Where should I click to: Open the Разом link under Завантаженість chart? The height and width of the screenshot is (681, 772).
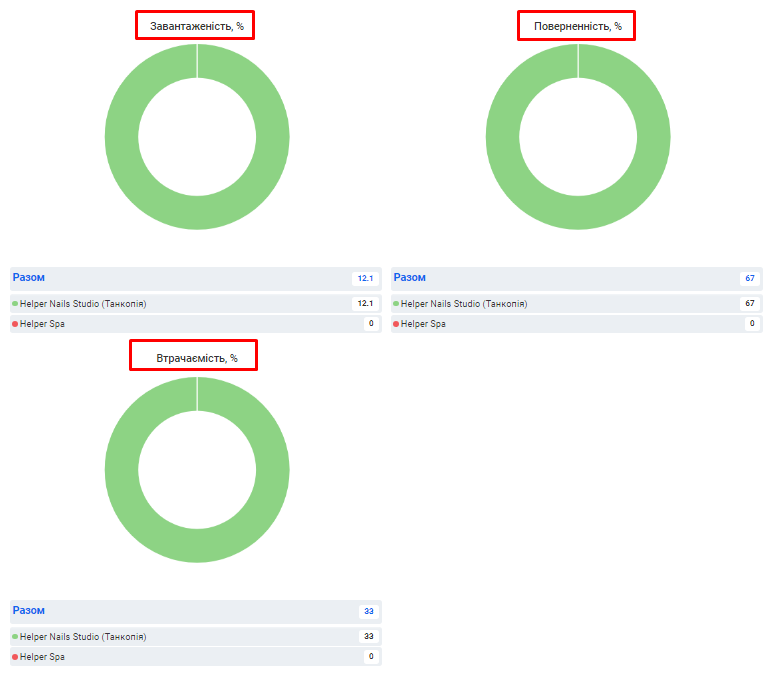(29, 278)
